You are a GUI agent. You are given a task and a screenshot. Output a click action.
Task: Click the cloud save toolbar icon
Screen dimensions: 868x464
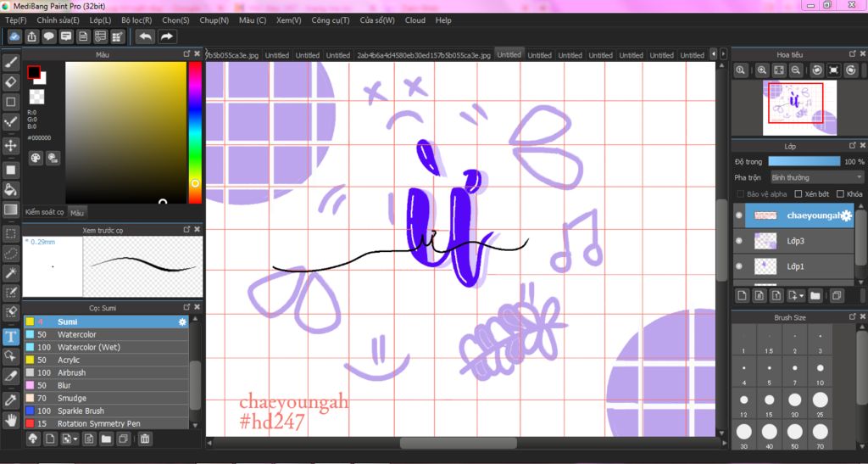pos(15,36)
